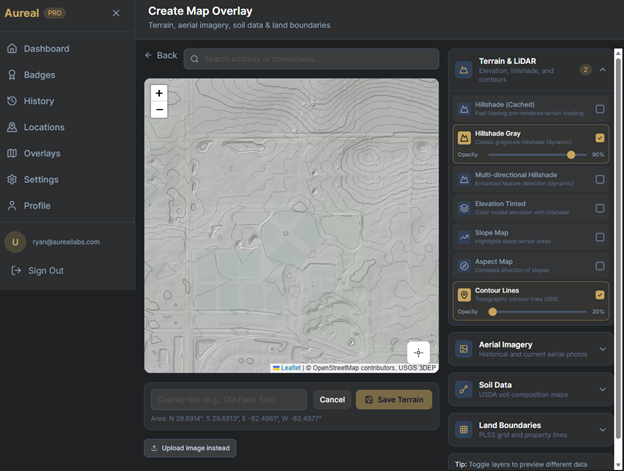The image size is (624, 471).
Task: Uncheck the Contour Lines layer
Action: pyautogui.click(x=600, y=295)
